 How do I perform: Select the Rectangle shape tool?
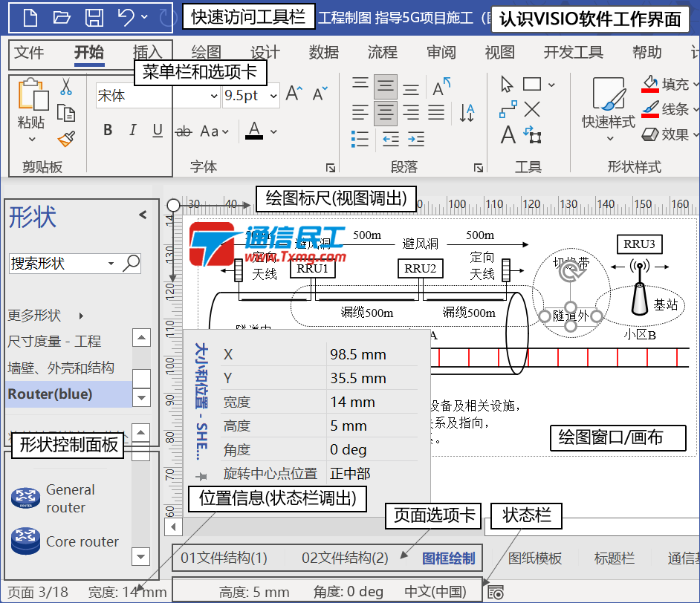(532, 85)
